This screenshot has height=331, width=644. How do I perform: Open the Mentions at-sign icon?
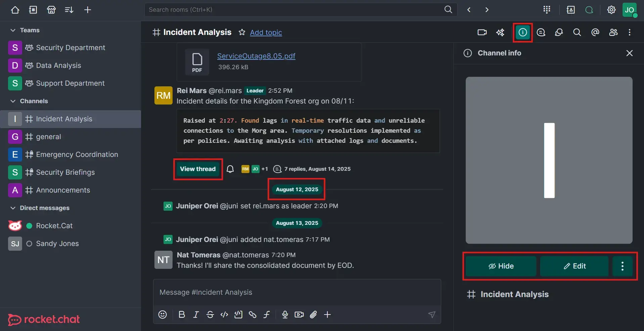coord(595,32)
